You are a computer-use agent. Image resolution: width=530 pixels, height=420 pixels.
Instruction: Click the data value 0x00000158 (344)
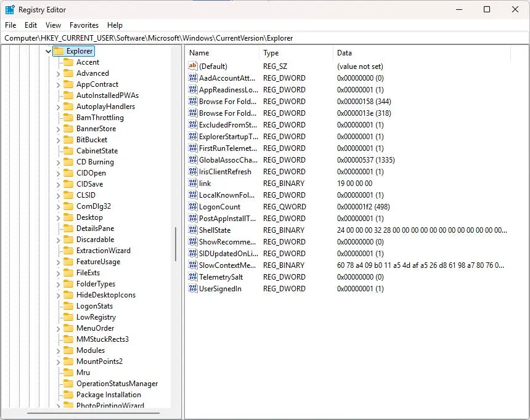click(364, 102)
